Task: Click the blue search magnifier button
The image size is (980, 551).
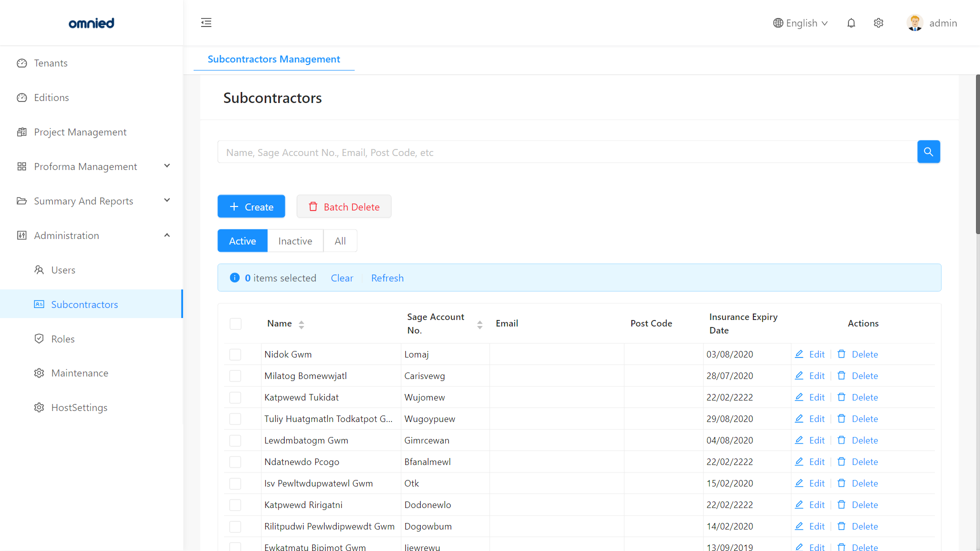Action: tap(928, 151)
